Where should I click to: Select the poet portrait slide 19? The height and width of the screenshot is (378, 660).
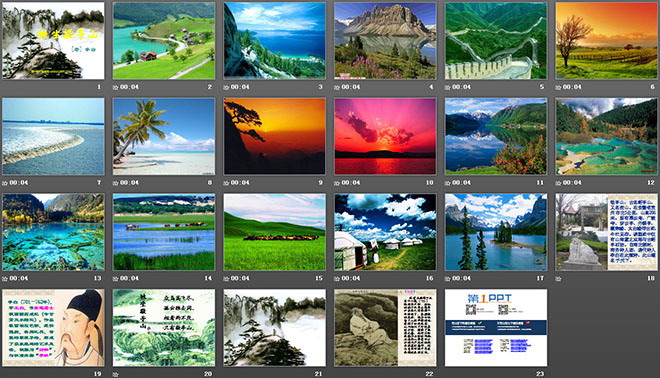click(x=53, y=327)
